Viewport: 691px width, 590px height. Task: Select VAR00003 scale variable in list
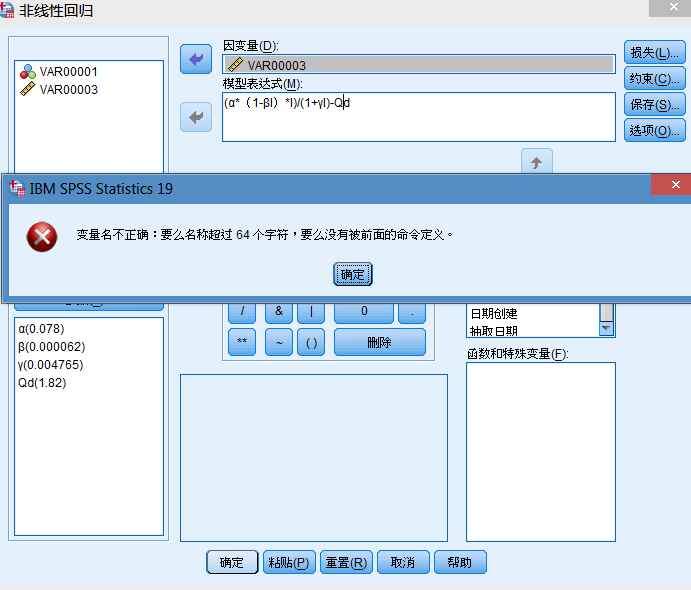pyautogui.click(x=59, y=89)
